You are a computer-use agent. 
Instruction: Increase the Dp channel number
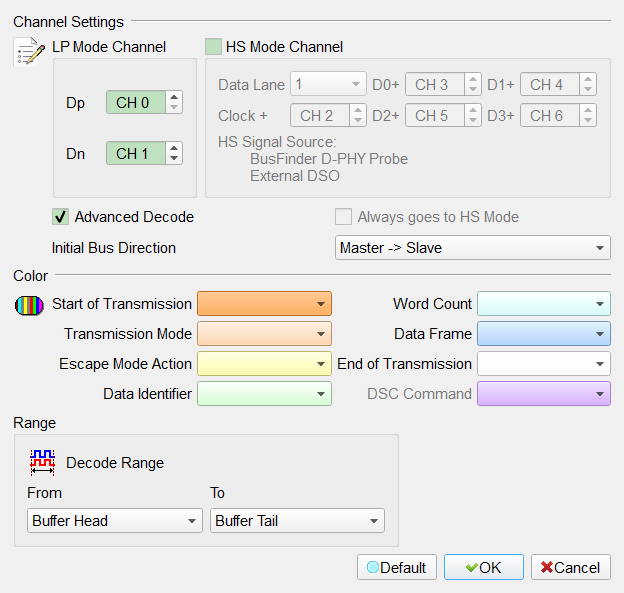click(174, 97)
